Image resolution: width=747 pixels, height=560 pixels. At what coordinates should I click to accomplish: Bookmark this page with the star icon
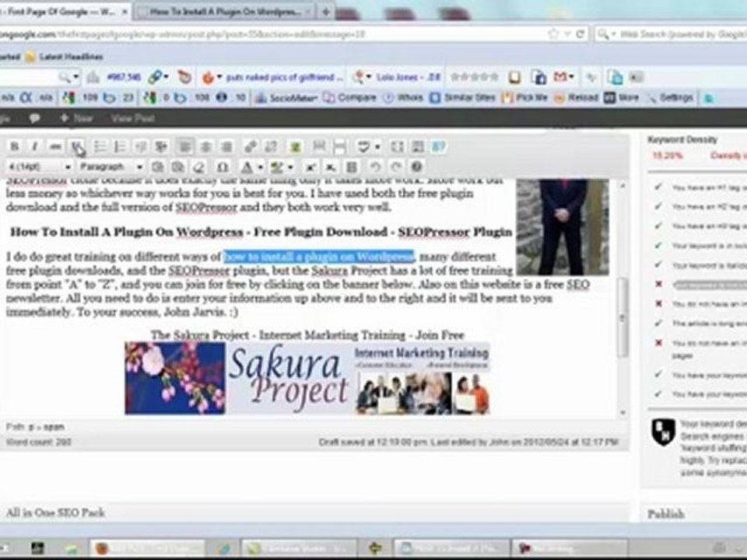tap(553, 33)
